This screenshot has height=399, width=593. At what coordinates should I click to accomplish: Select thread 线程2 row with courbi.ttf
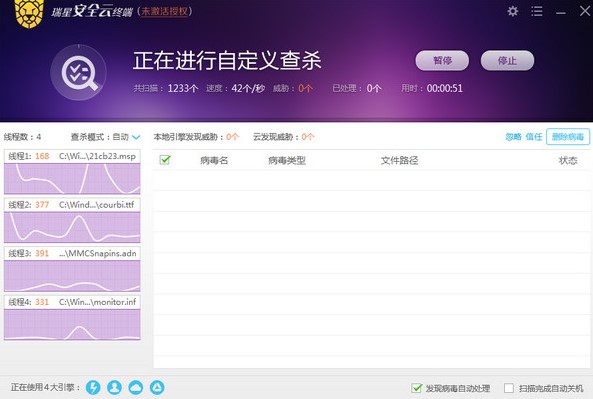[x=72, y=205]
